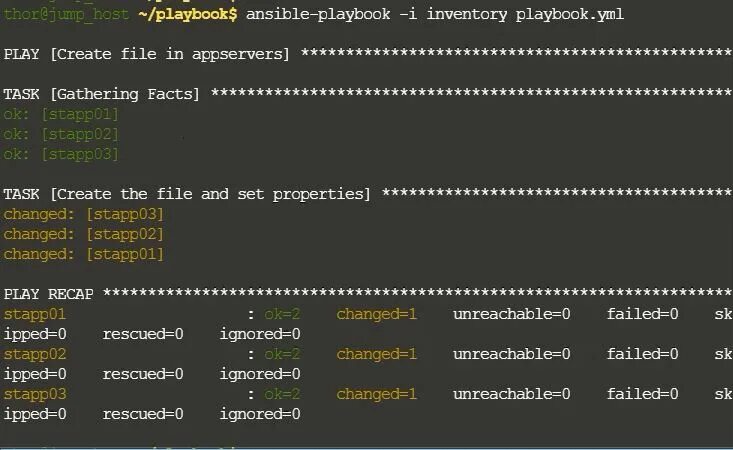Click TASK [Create the file and set properties]
733x450 pixels.
[187, 194]
